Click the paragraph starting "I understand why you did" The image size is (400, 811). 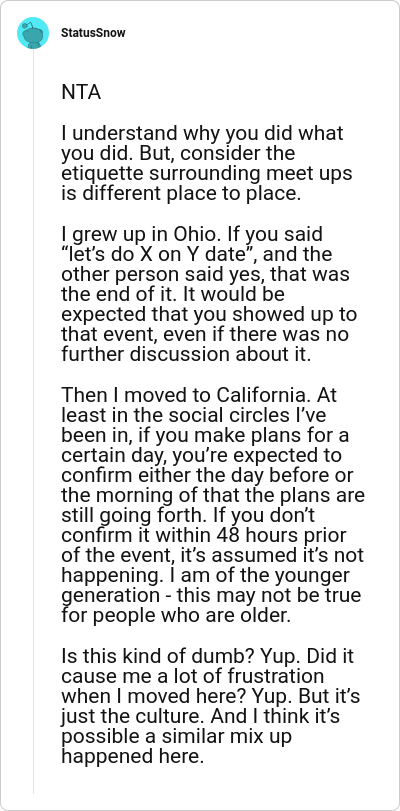tap(207, 163)
